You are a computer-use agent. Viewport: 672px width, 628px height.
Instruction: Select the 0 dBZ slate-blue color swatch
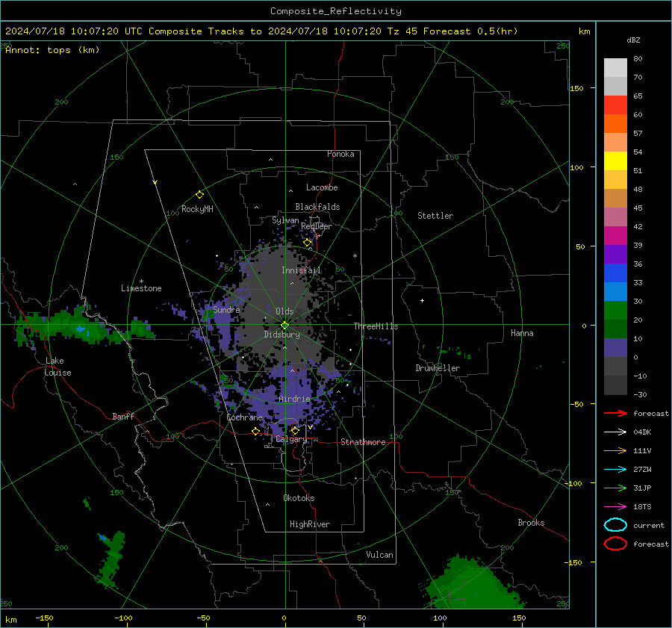click(x=615, y=348)
